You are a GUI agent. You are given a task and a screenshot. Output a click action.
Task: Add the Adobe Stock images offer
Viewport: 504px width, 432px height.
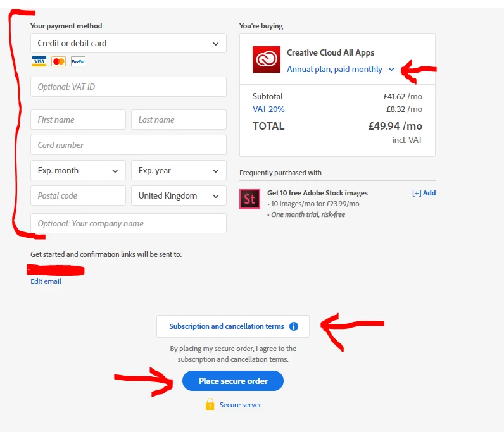(424, 193)
